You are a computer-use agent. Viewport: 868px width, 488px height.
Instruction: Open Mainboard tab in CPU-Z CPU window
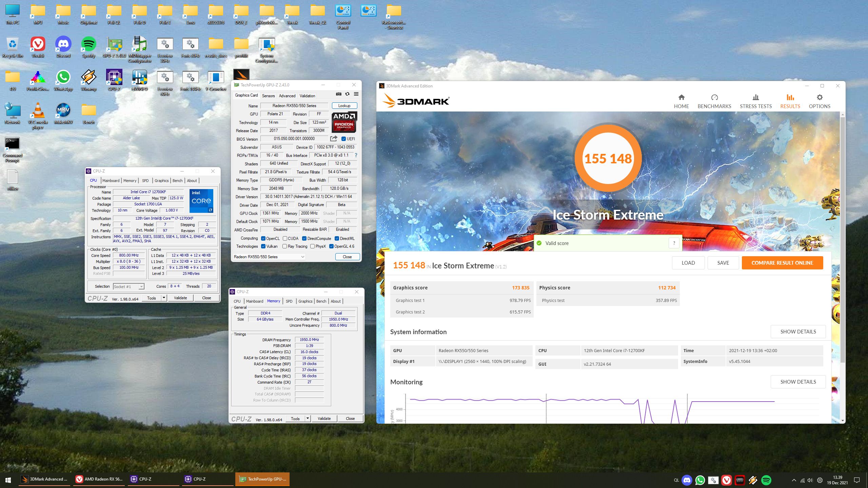point(111,181)
